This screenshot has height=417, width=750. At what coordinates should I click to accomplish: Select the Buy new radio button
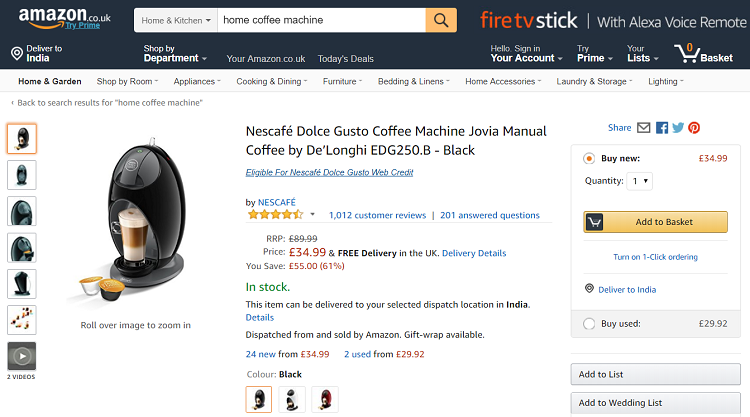tap(589, 158)
